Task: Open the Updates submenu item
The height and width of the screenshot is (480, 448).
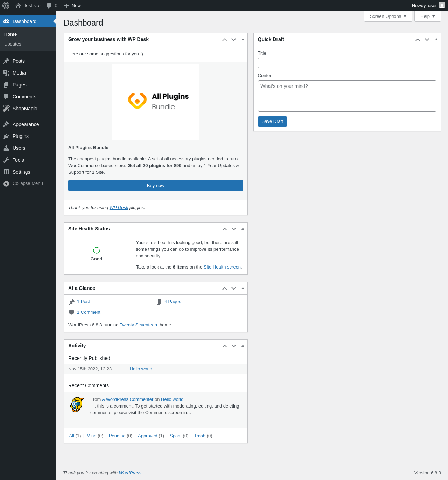Action: pyautogui.click(x=13, y=44)
